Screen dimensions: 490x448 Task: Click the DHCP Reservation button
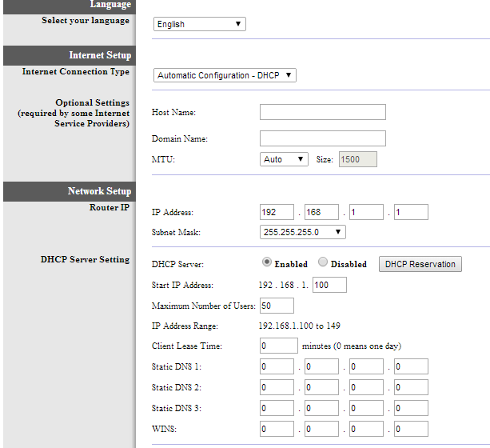[x=420, y=264]
